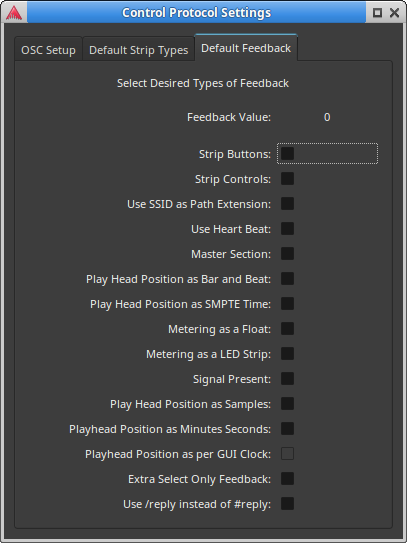Turn on Metering as a Float
The height and width of the screenshot is (543, 407).
(287, 329)
